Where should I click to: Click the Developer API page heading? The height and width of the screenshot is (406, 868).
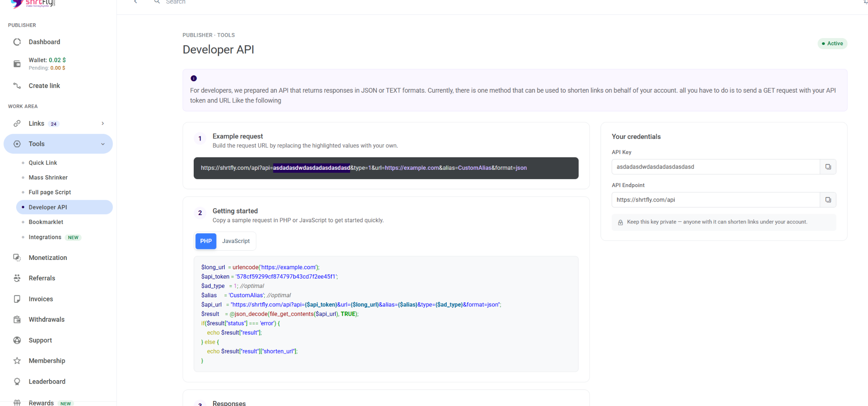(x=218, y=50)
